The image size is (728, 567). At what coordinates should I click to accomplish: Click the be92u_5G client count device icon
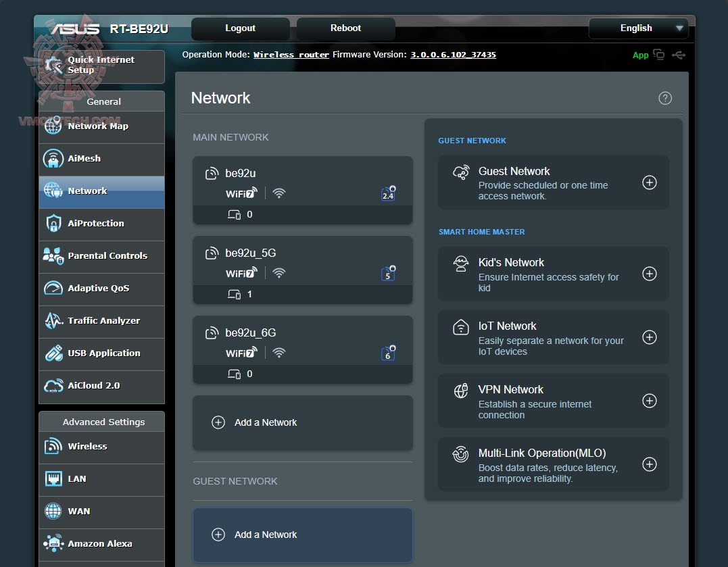234,295
